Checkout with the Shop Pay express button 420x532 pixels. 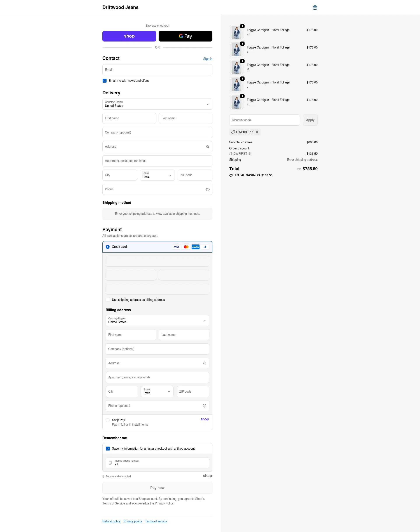click(129, 36)
